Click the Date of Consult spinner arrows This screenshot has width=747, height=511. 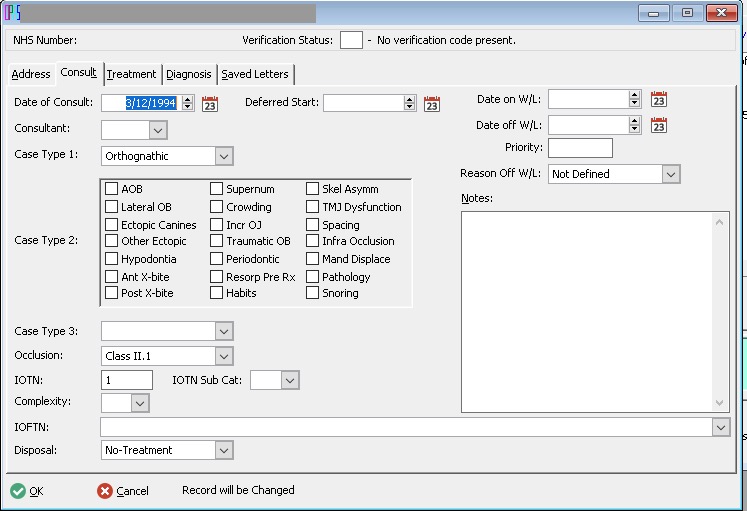pyautogui.click(x=188, y=103)
